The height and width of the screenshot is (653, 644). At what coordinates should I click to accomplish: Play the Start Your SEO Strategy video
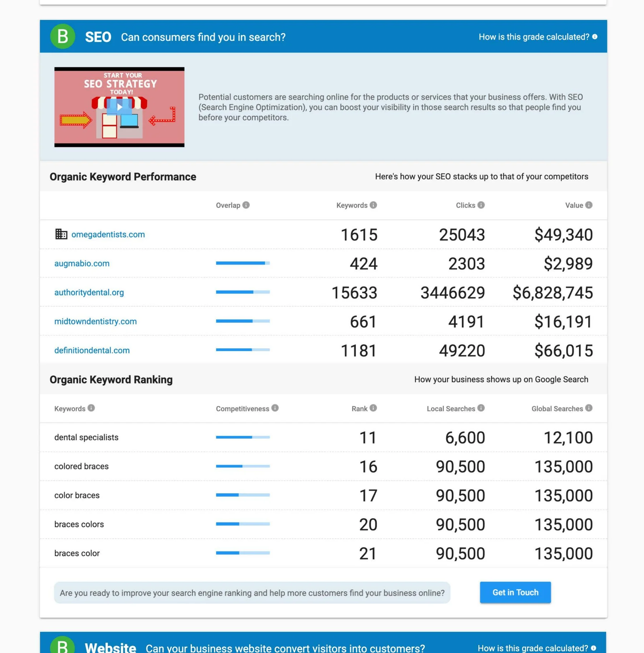point(119,107)
